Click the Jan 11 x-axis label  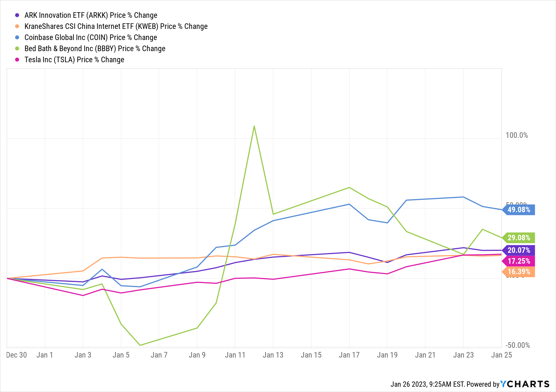coord(235,355)
